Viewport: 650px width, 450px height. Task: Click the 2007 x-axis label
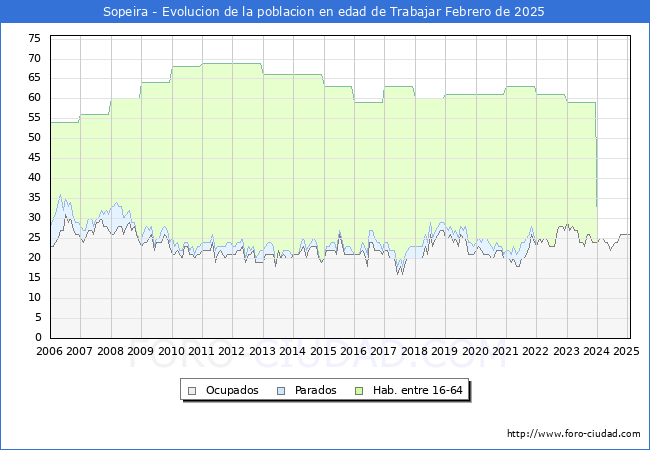tap(80, 351)
